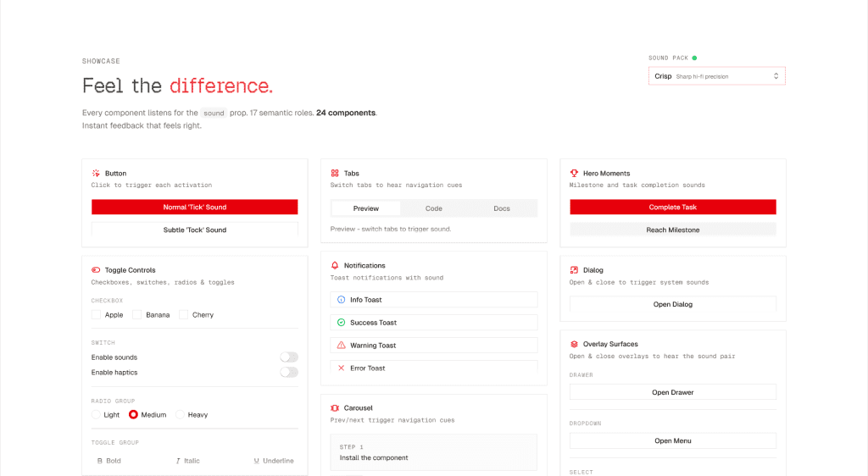
Task: Click the Open Dialog button
Action: click(x=672, y=304)
